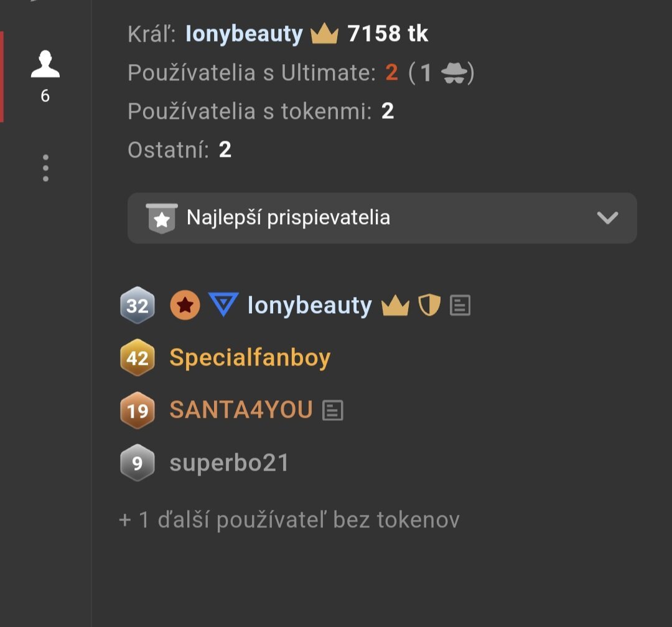Open the note icon next to SANTA4YOU
This screenshot has width=672, height=627.
333,410
